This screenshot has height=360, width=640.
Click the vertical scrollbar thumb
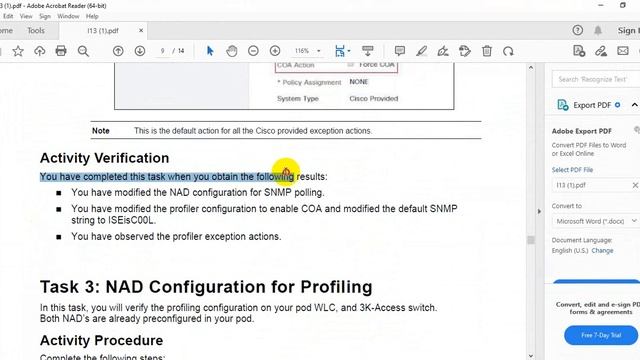pyautogui.click(x=531, y=240)
